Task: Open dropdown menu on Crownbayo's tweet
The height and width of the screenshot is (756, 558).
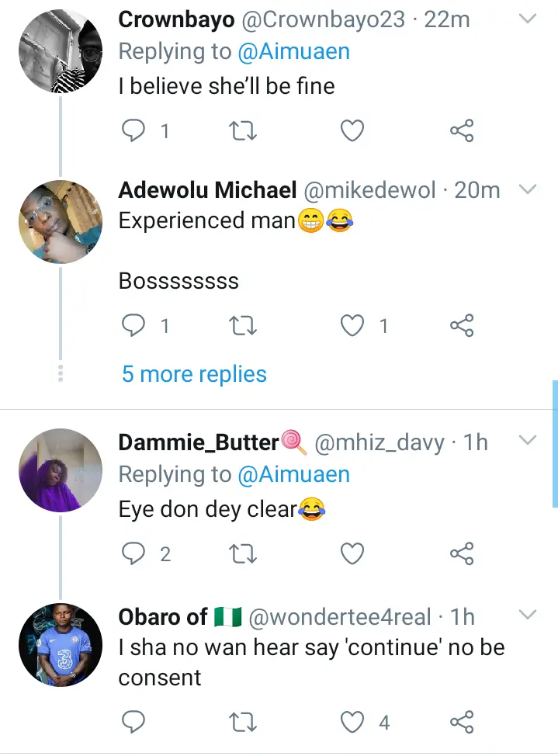Action: coord(528,19)
